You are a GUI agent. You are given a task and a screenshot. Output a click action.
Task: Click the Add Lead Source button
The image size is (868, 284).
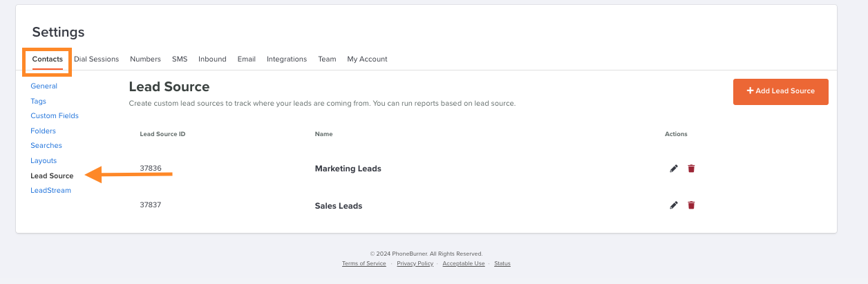781,91
